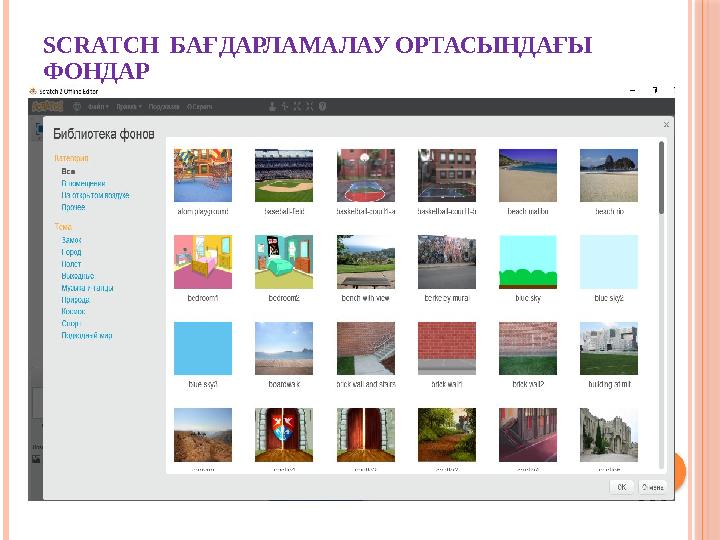Select the bench with view backdrop

[x=366, y=262]
